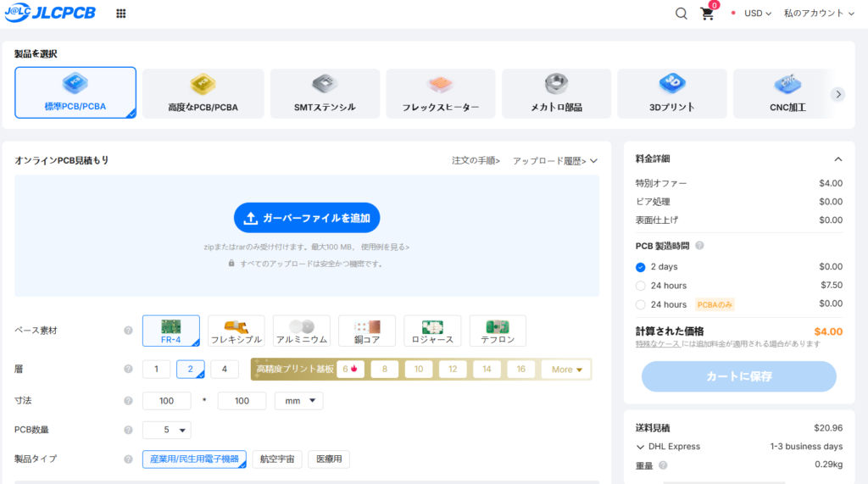Click help icon next to 重量
This screenshot has height=484, width=868.
point(663,465)
